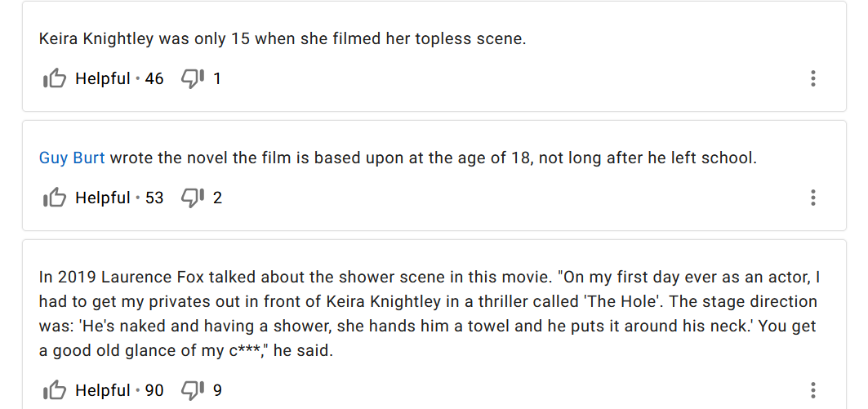Downvote the Laurence Fox shower scene trivia
The width and height of the screenshot is (868, 409).
(x=192, y=390)
